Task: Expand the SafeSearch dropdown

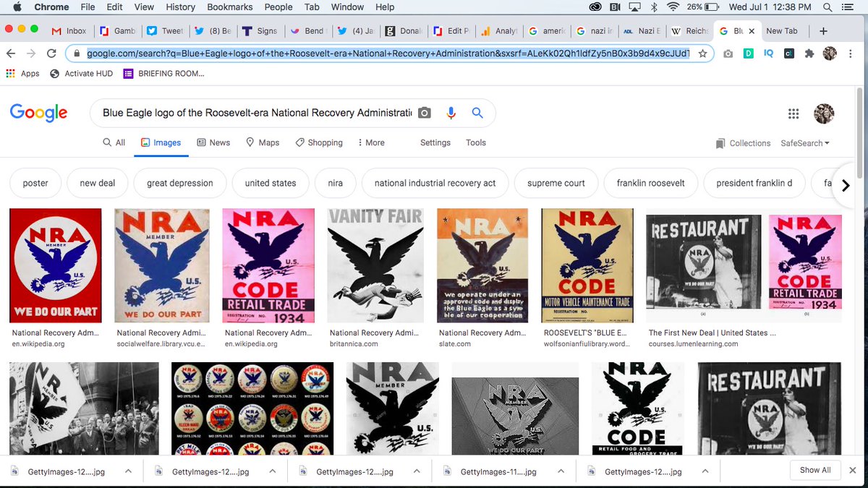Action: (x=805, y=143)
